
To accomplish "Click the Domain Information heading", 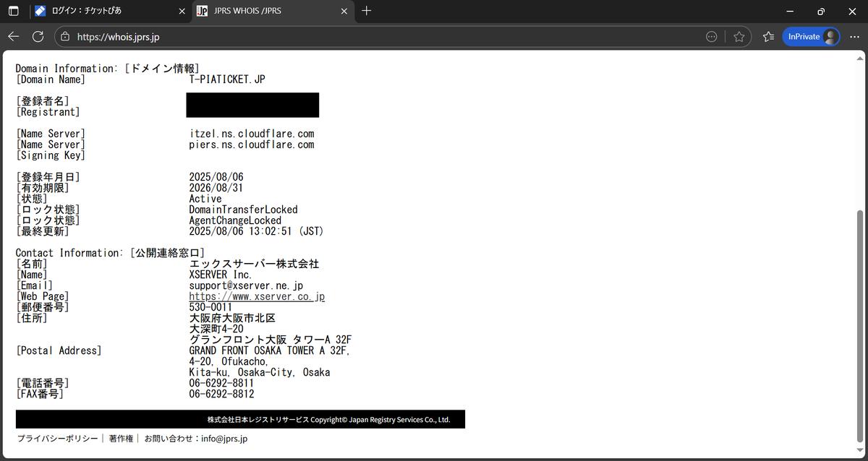I will 108,69.
